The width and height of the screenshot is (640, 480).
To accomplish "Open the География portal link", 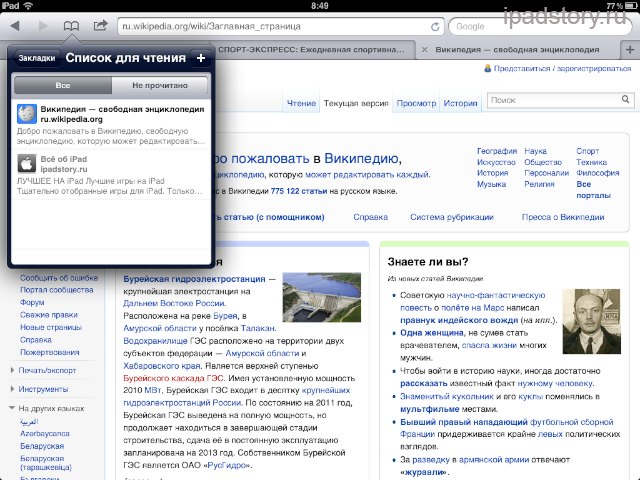I will tap(497, 151).
